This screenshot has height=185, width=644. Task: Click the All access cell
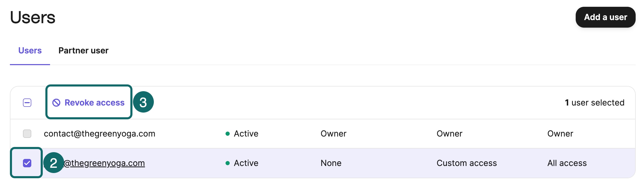coord(567,163)
